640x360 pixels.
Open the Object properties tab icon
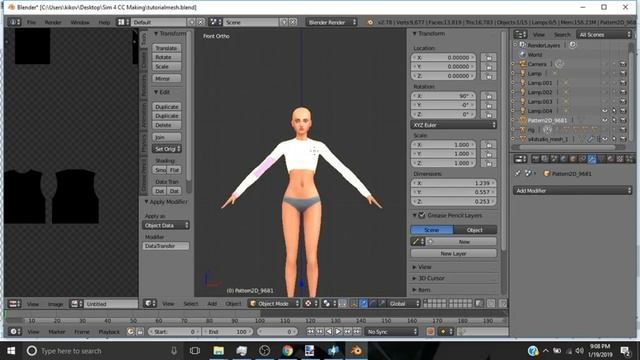[573, 159]
